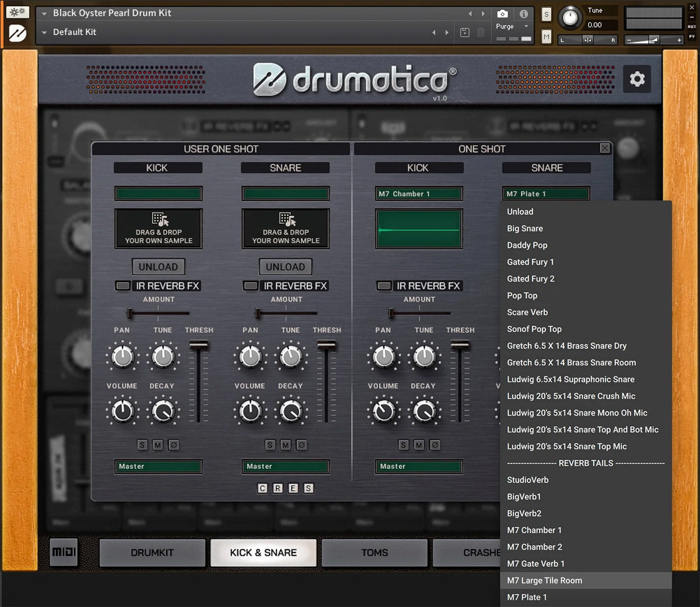Close the one shot panel

(605, 148)
